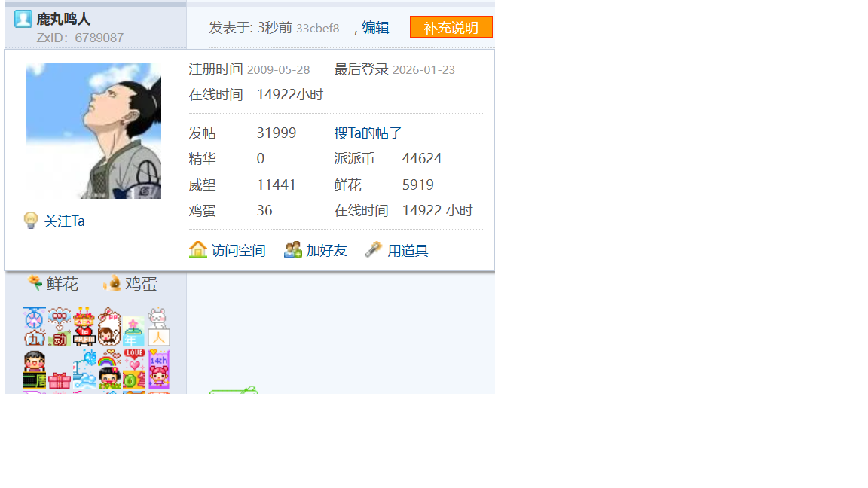Follow the user via 关注Ta

click(x=64, y=221)
